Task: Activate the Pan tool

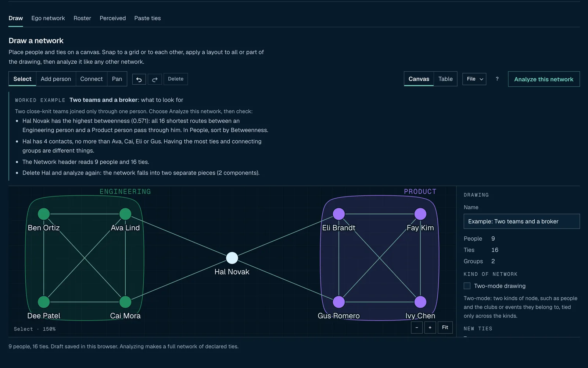Action: (x=117, y=79)
